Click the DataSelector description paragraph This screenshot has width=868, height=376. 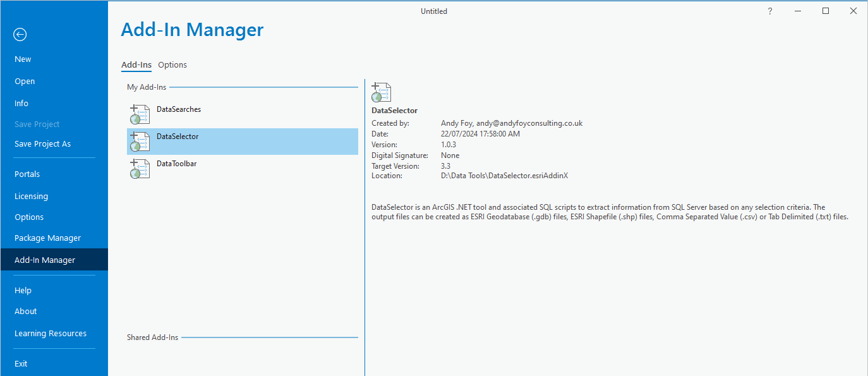(610, 212)
